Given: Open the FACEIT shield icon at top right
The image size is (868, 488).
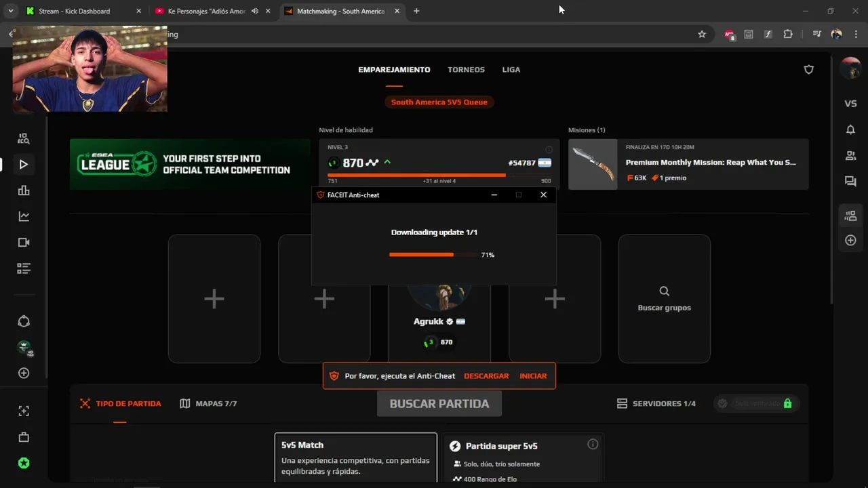Looking at the screenshot, I should (x=808, y=69).
